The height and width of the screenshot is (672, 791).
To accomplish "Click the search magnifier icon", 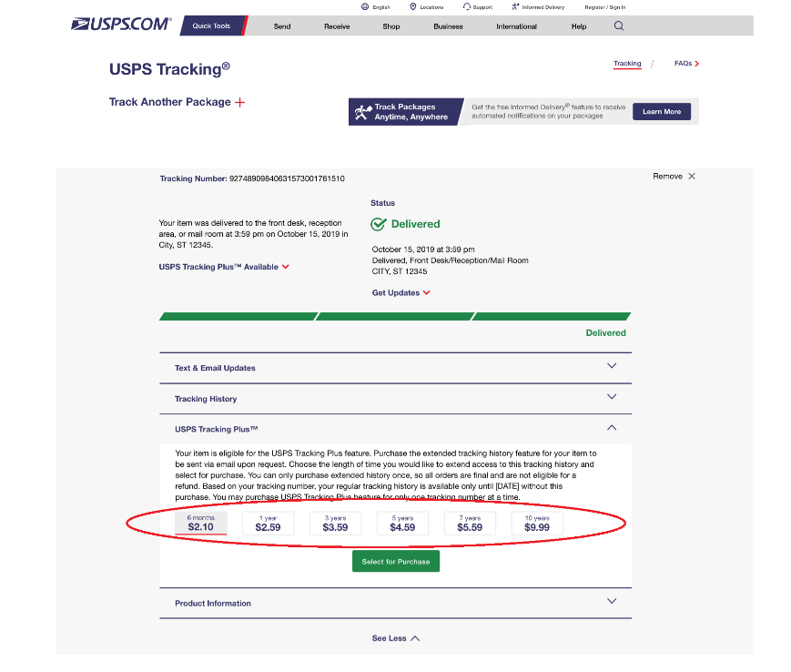I will (619, 25).
